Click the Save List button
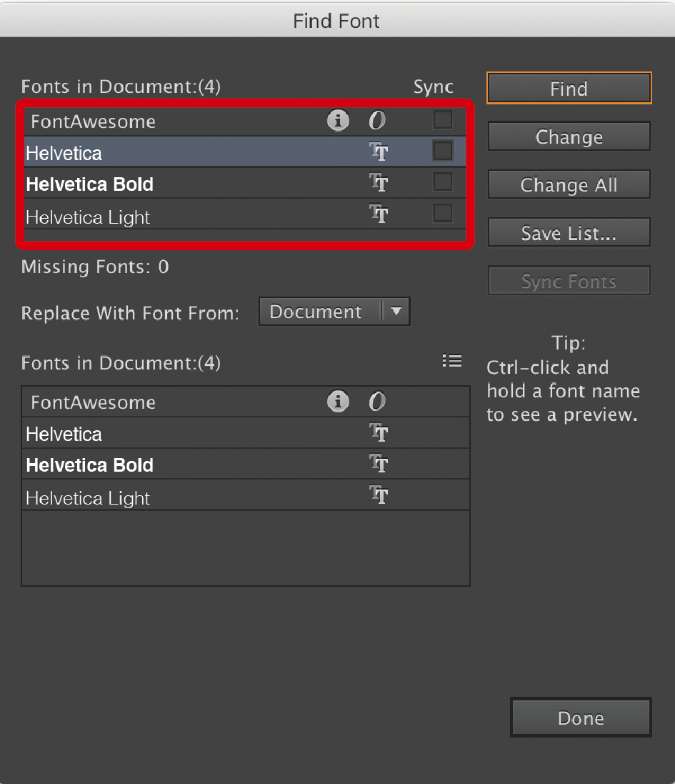Viewport: 675px width, 784px height. click(x=569, y=233)
